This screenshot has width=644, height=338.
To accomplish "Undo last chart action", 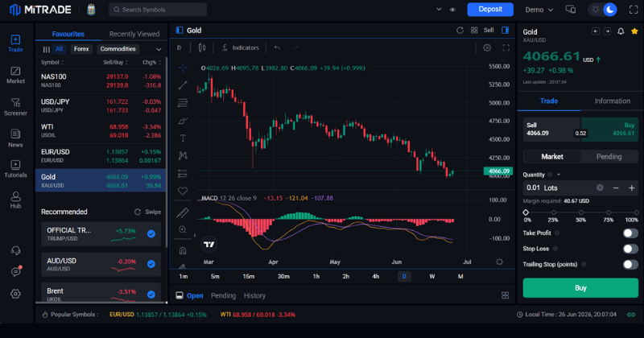I will 277,48.
